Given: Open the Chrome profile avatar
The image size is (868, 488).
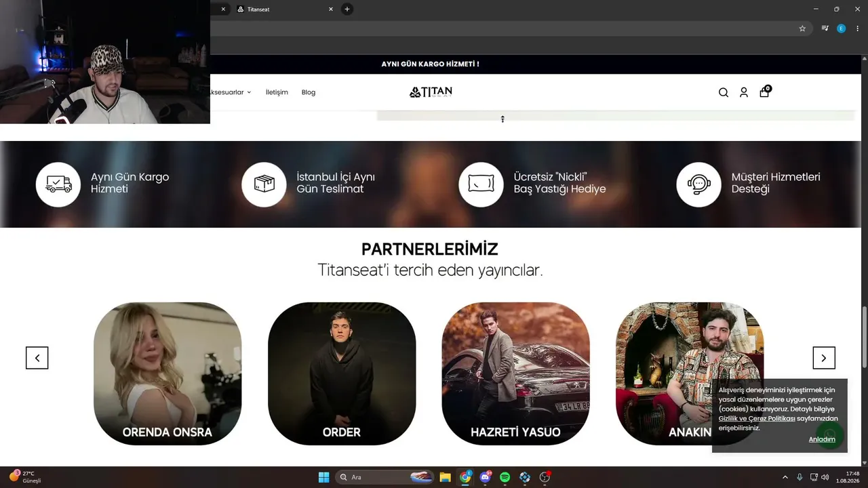Looking at the screenshot, I should (x=842, y=28).
